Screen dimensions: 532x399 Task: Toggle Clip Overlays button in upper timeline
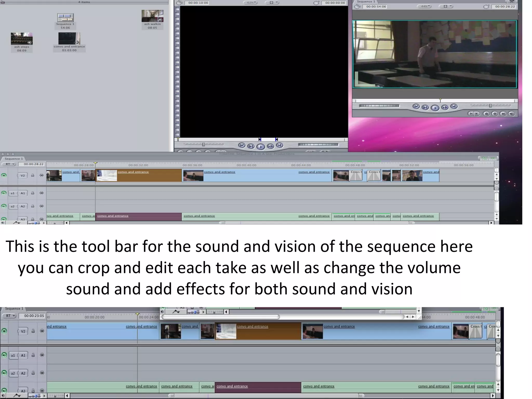(17, 223)
